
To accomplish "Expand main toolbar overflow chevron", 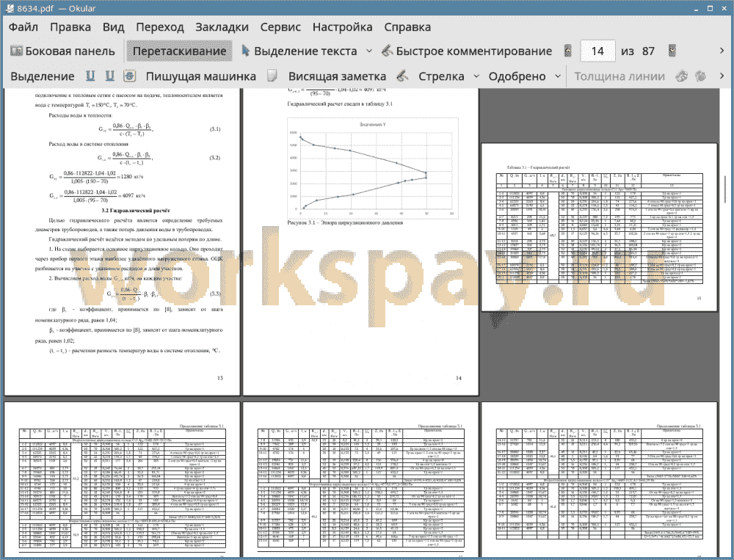I will coord(722,50).
